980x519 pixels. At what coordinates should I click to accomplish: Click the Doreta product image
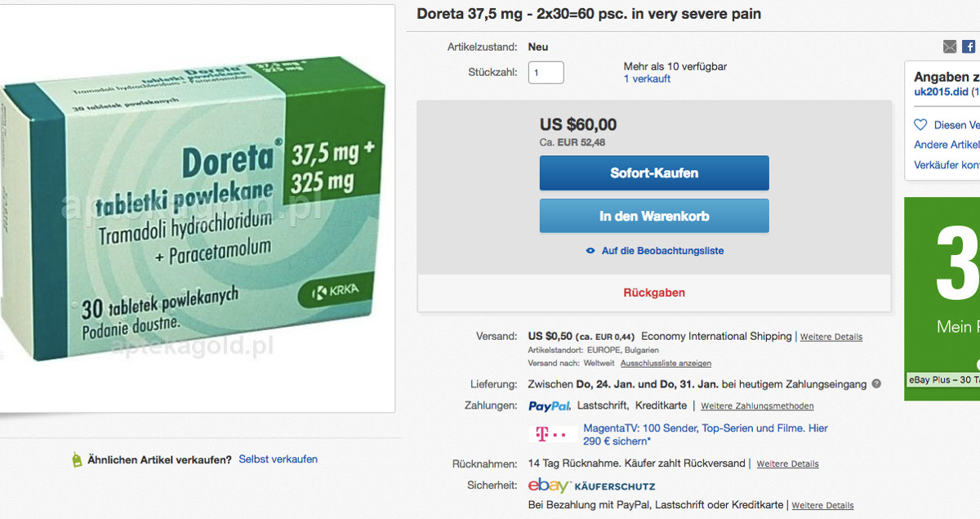(x=196, y=208)
